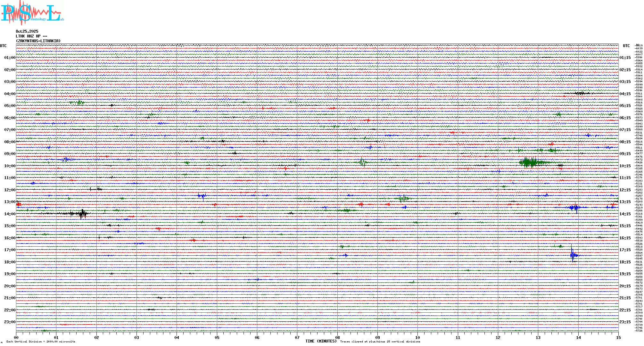Click the Traces clipped footer note
Viewport: 644px width, 346px height.
tap(380, 342)
